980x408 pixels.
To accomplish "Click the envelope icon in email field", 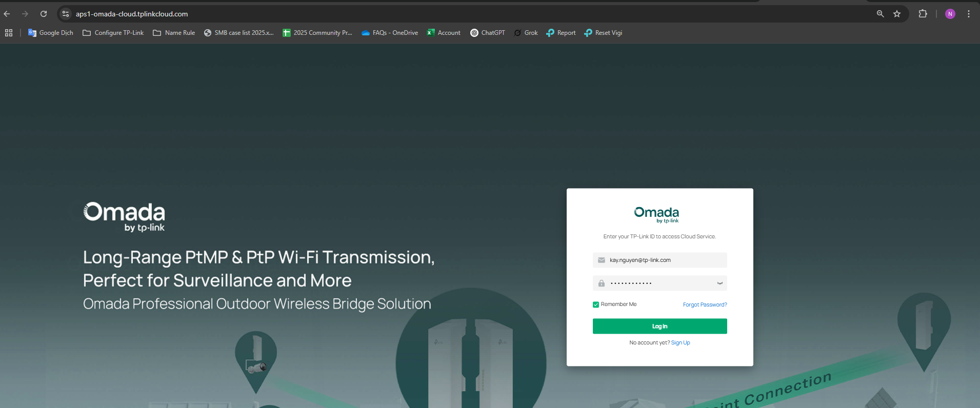I will (x=602, y=260).
